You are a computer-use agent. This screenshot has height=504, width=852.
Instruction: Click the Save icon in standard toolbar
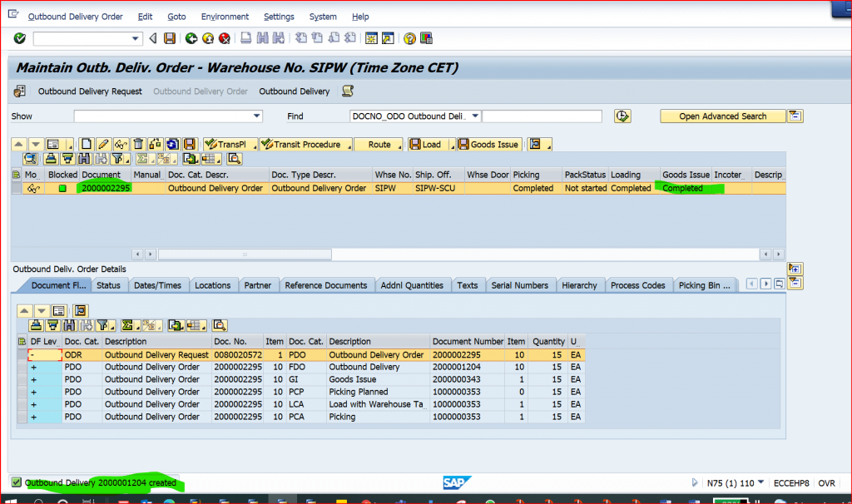click(x=170, y=38)
